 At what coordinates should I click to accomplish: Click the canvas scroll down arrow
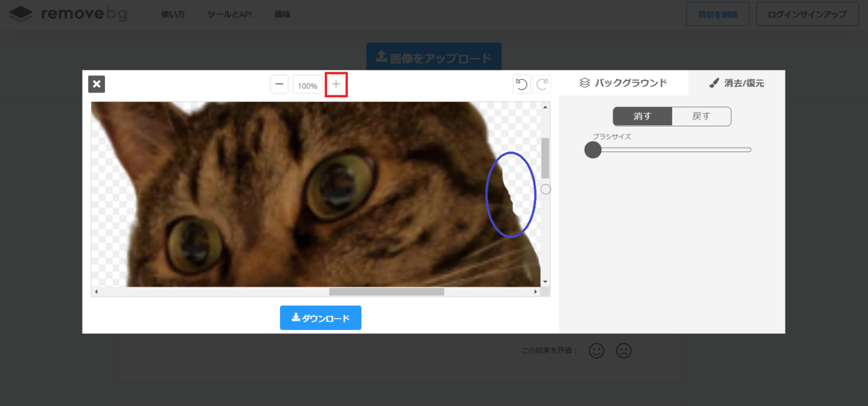point(545,282)
